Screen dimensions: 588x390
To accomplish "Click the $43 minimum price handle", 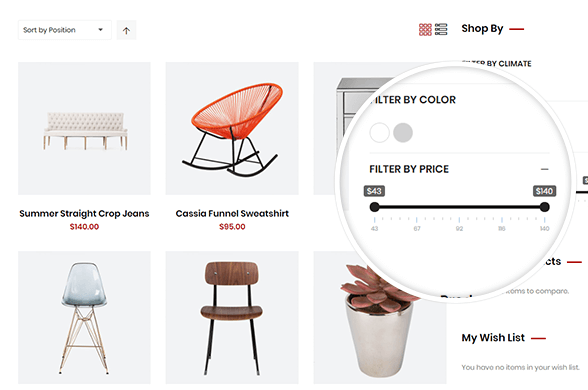I will coord(374,207).
